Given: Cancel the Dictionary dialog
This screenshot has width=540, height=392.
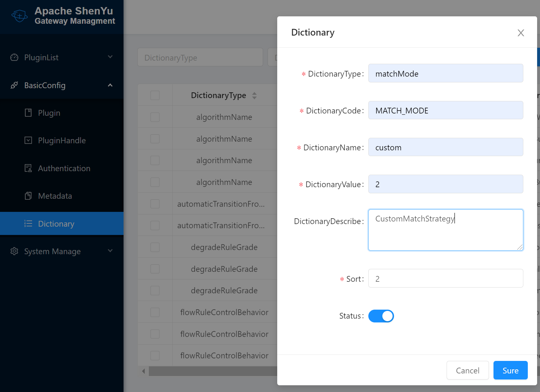Looking at the screenshot, I should tap(467, 370).
